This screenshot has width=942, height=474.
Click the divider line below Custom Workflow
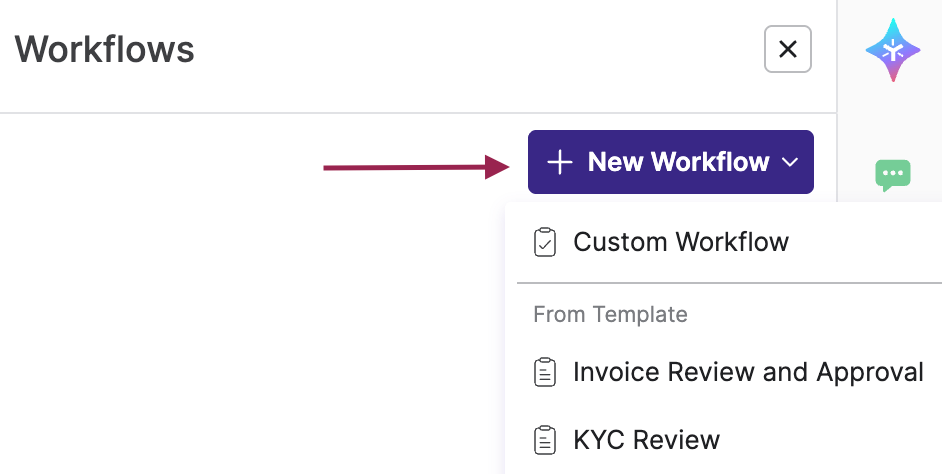point(729,282)
